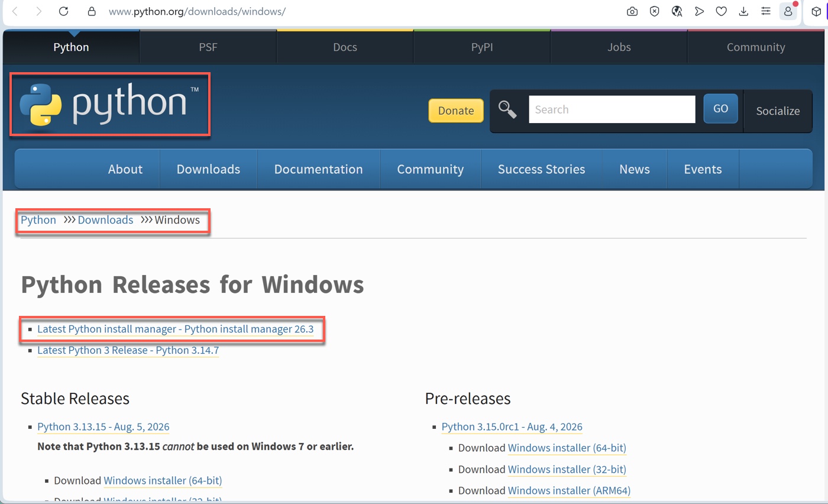Click the snapshot camera icon in toolbar
Viewport: 828px width, 504px height.
pos(632,11)
